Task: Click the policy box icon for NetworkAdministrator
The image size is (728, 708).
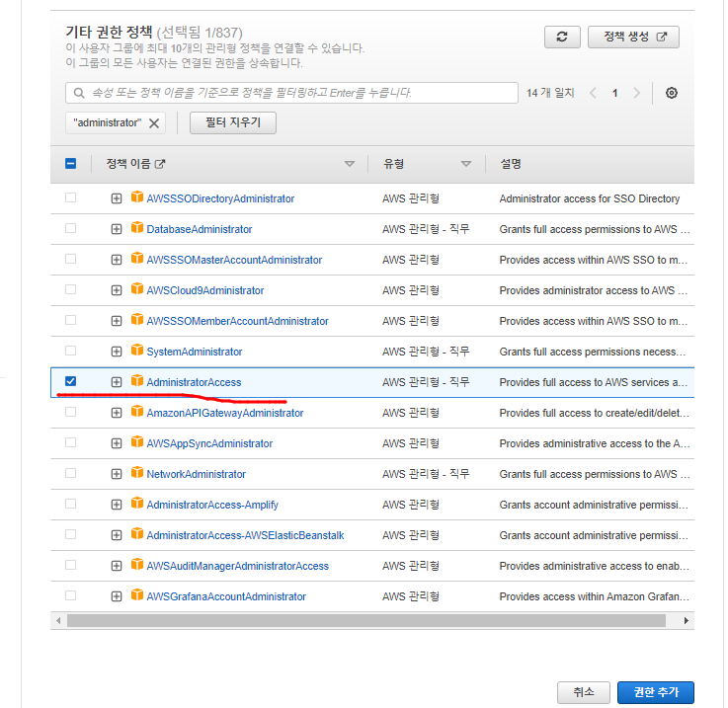Action: pyautogui.click(x=137, y=473)
